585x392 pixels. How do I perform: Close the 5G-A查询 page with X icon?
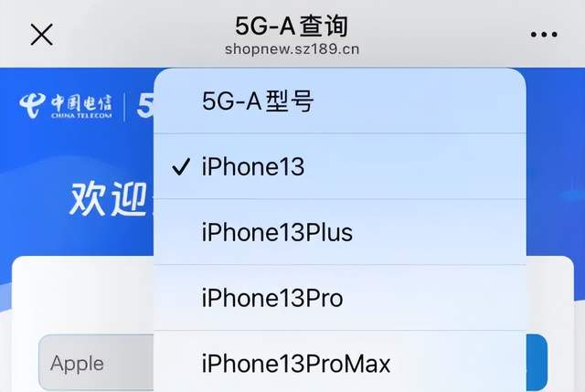[x=41, y=35]
